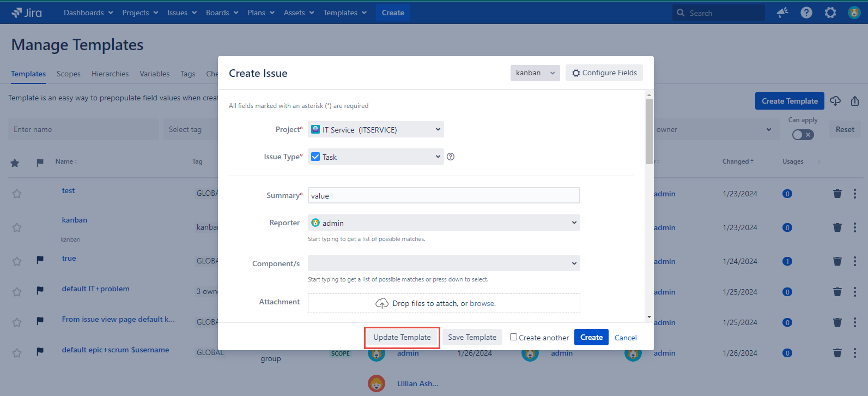Open the Dashboards menu
Screen dimensions: 868x396
(x=88, y=13)
